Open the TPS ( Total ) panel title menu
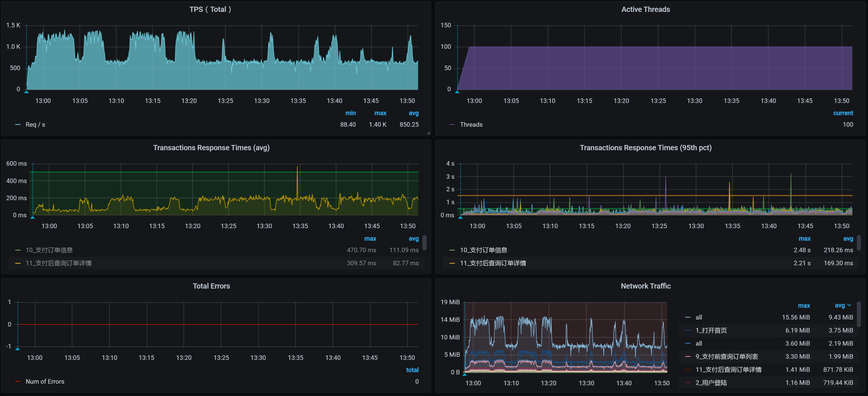868x396 pixels. (210, 10)
